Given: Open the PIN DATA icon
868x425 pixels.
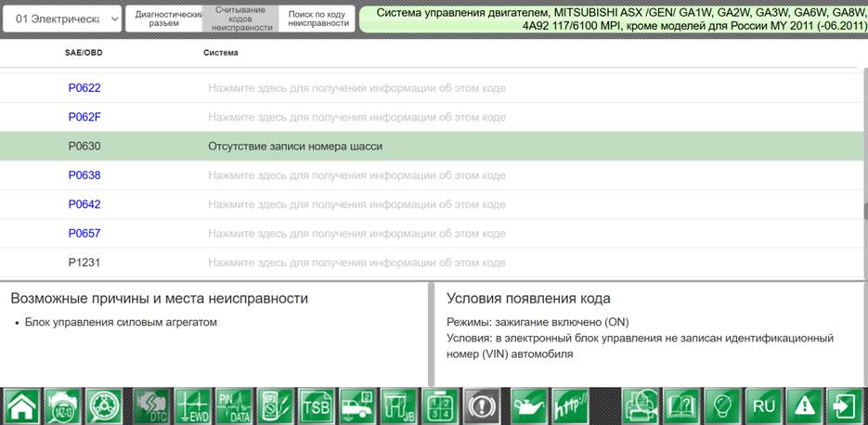Looking at the screenshot, I should pyautogui.click(x=234, y=406).
